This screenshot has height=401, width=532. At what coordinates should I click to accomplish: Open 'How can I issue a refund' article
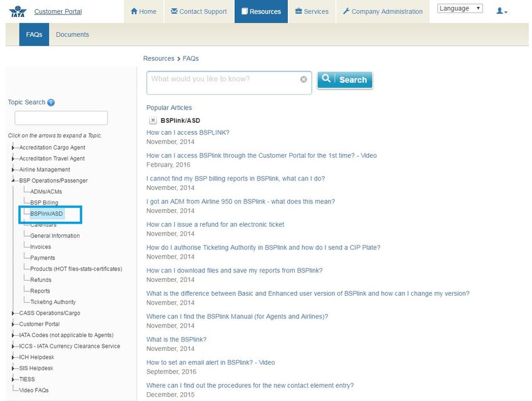[215, 224]
